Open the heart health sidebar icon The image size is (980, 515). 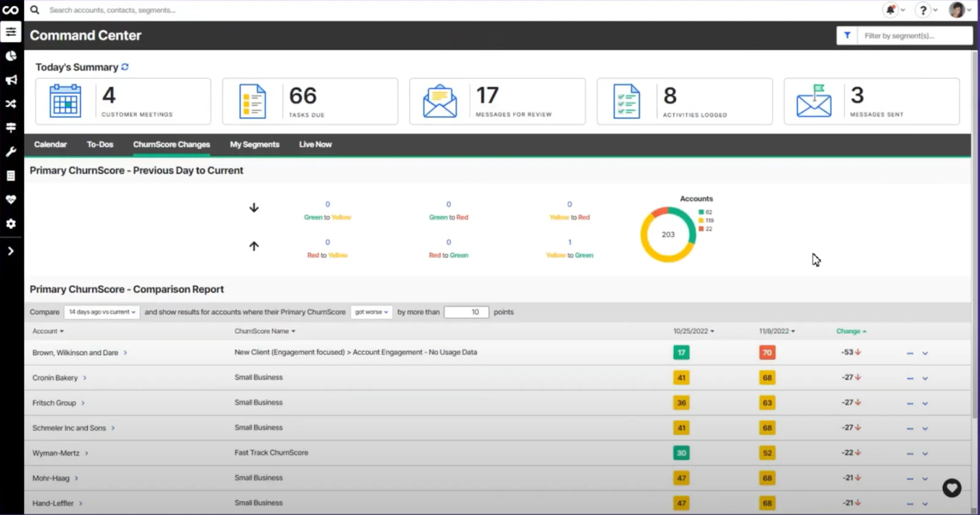tap(11, 200)
